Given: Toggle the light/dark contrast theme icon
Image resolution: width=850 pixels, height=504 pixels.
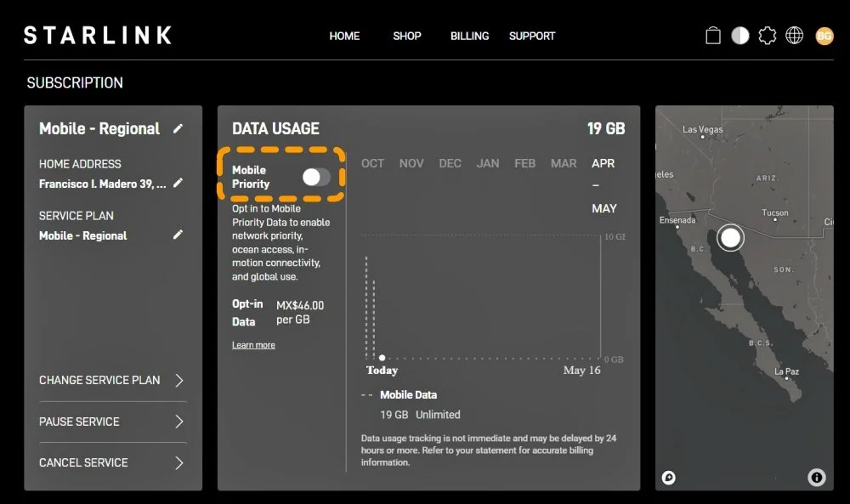Looking at the screenshot, I should click(x=740, y=36).
